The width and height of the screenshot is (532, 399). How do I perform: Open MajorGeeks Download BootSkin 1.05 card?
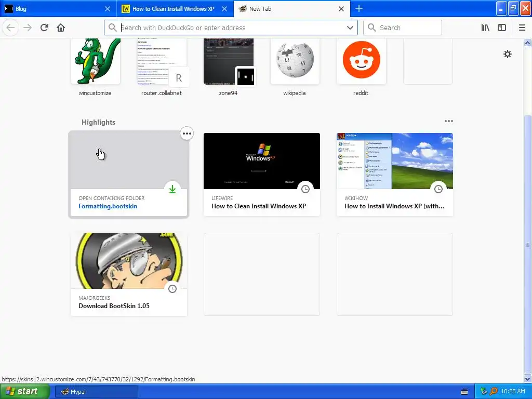pos(129,274)
